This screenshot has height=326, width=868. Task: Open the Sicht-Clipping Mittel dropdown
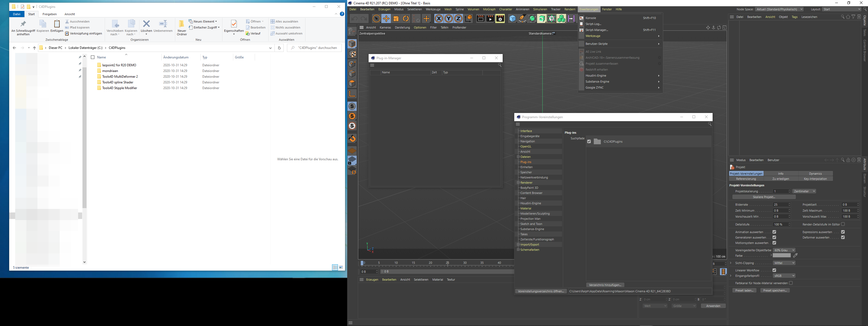(x=784, y=263)
